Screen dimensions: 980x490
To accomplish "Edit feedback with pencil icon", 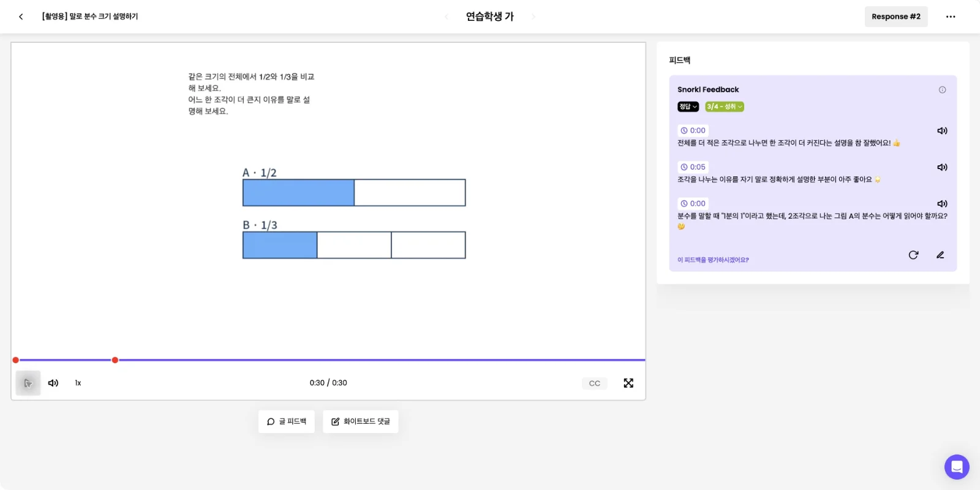I will 940,255.
